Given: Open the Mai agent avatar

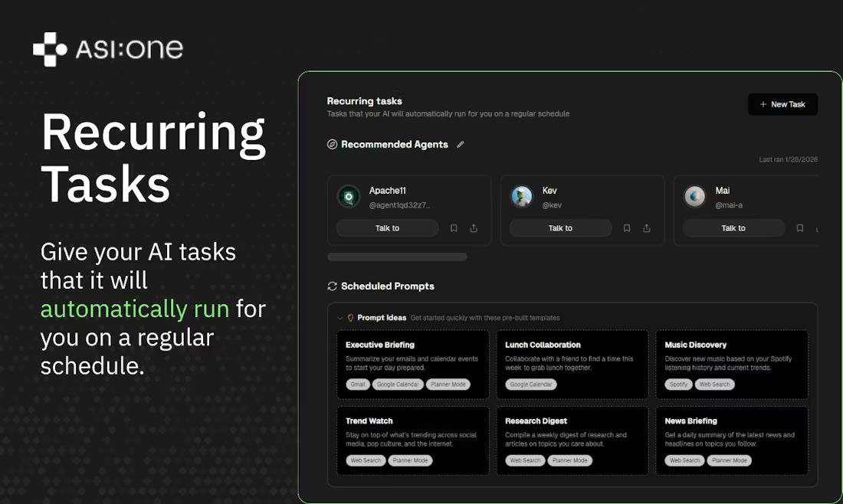Looking at the screenshot, I should pyautogui.click(x=694, y=197).
